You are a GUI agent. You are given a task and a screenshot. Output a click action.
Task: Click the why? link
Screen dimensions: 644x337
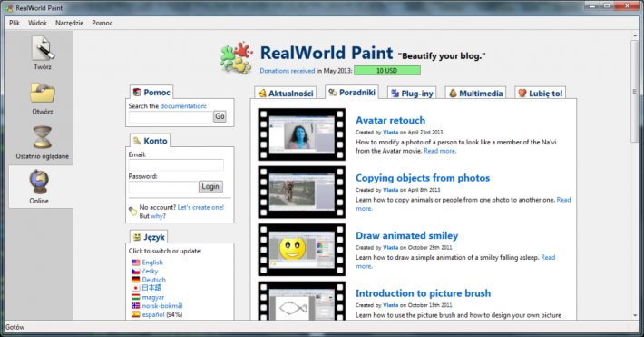click(158, 216)
